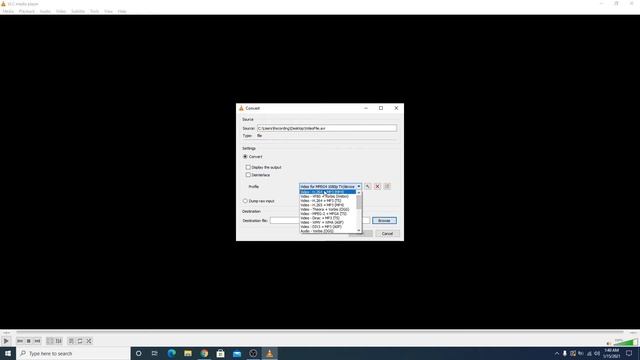Mute audio via the speaker icon
Screen dimensions: 640x360
pyautogui.click(x=609, y=343)
